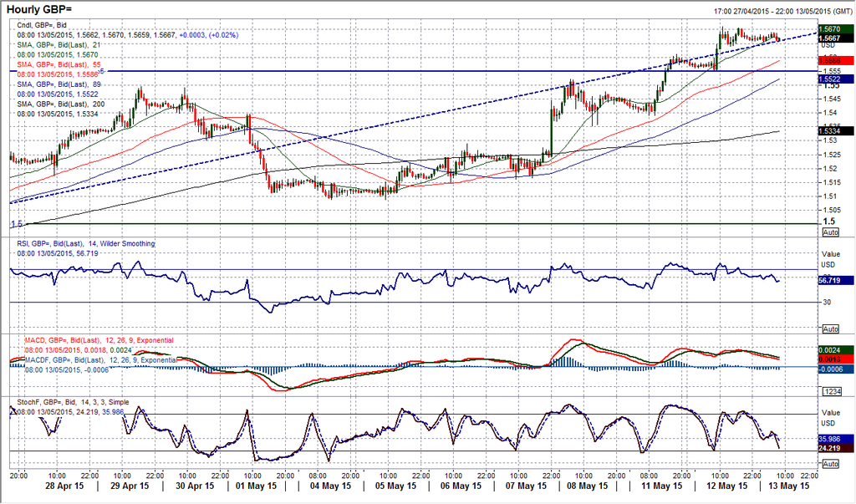Click the green 0.0024 MACD signal tag

point(836,350)
